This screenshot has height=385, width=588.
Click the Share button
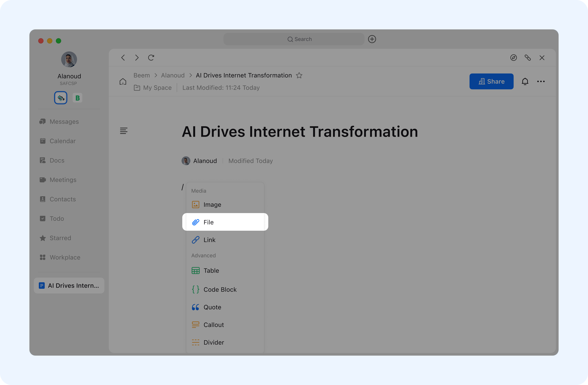point(491,82)
